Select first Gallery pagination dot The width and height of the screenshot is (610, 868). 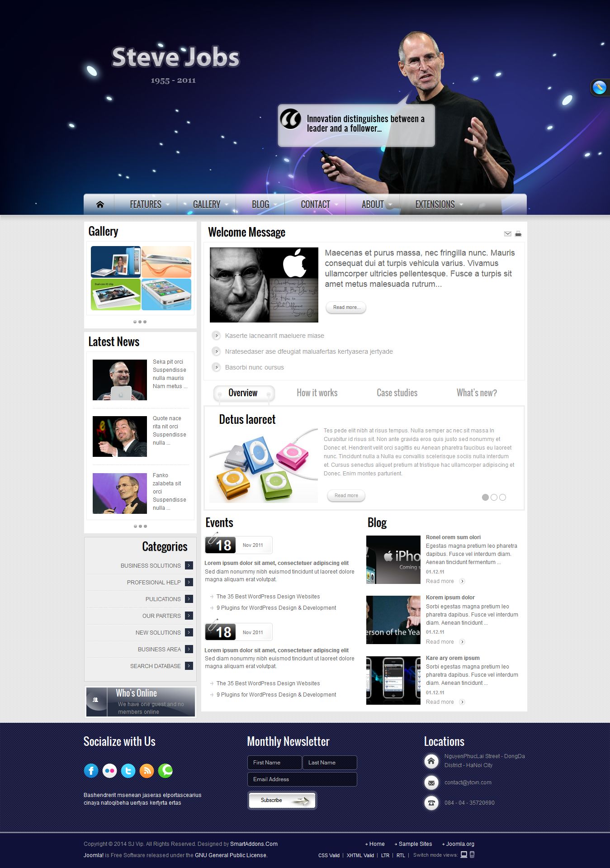coord(135,322)
